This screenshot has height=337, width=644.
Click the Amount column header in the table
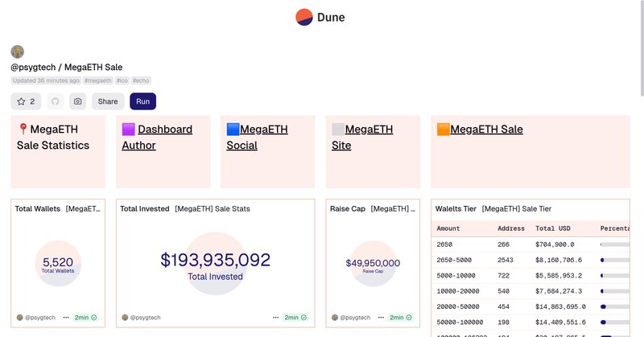point(448,228)
